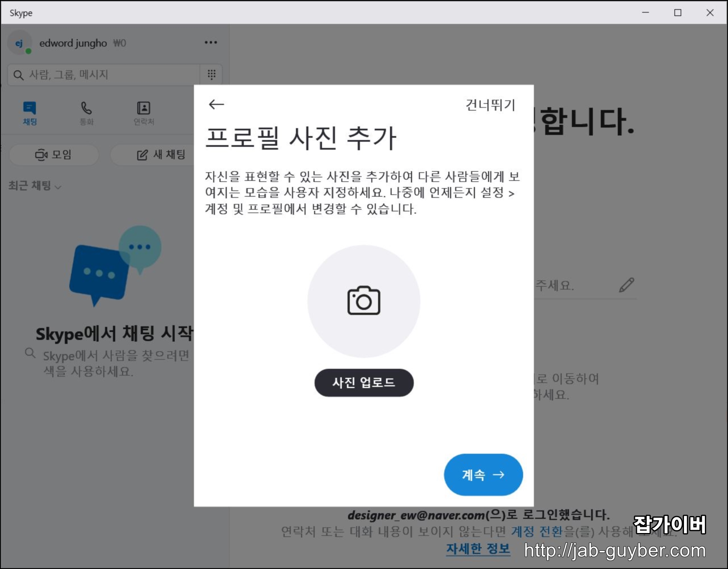Go back using the dialog's back arrow

point(216,105)
